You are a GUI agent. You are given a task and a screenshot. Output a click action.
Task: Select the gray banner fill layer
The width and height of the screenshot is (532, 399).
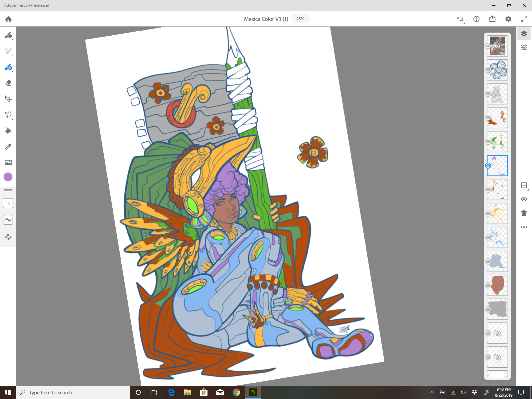click(x=497, y=309)
